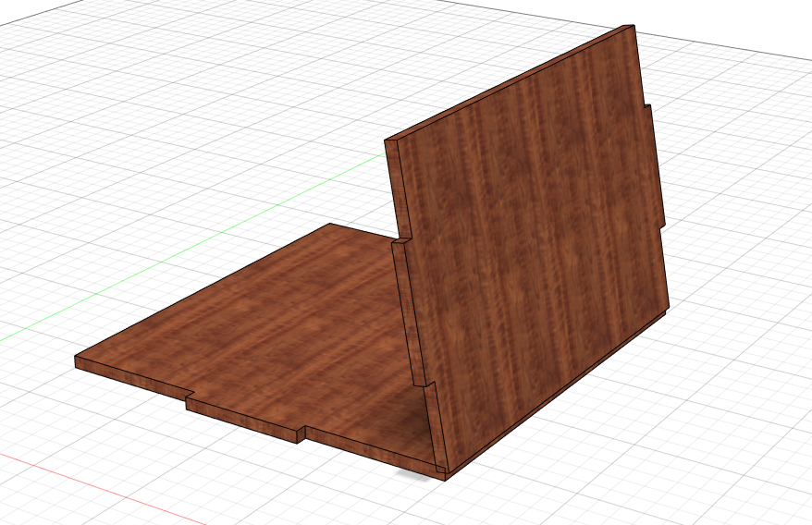Select the tab on upright panel's right edge
Screen dimensions: 812x525
[x=657, y=165]
